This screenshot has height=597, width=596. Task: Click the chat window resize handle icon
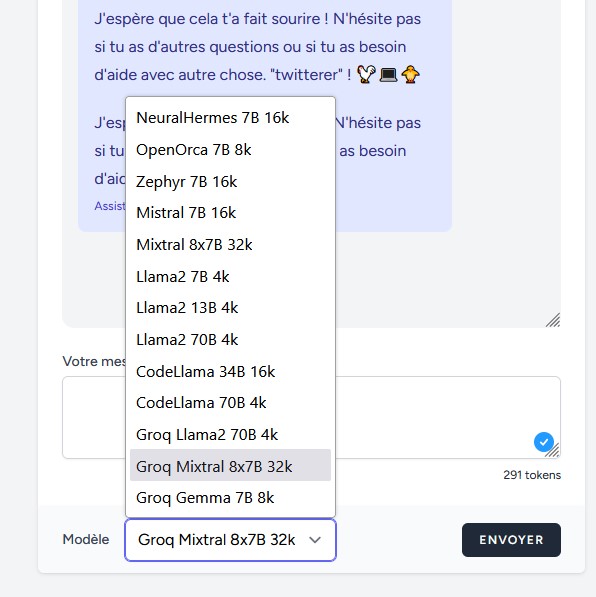[553, 320]
